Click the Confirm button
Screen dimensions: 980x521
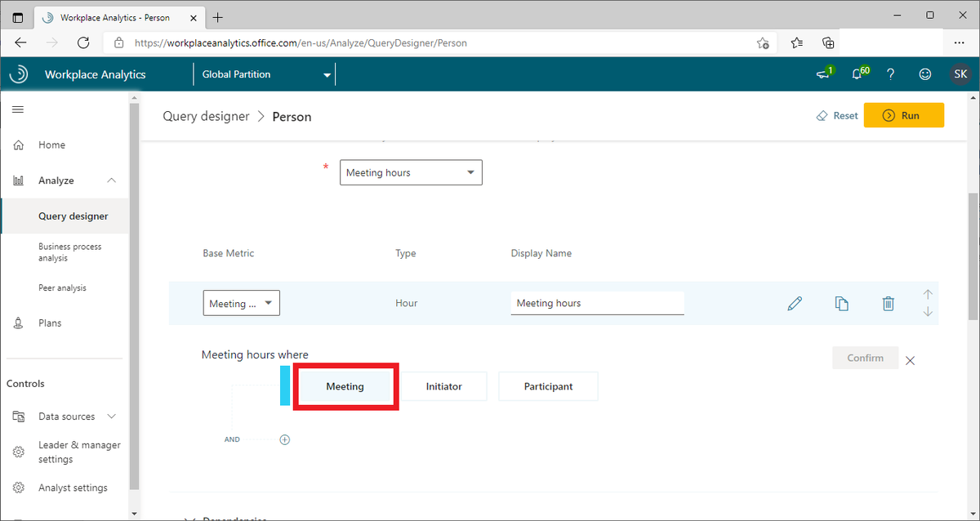[866, 358]
